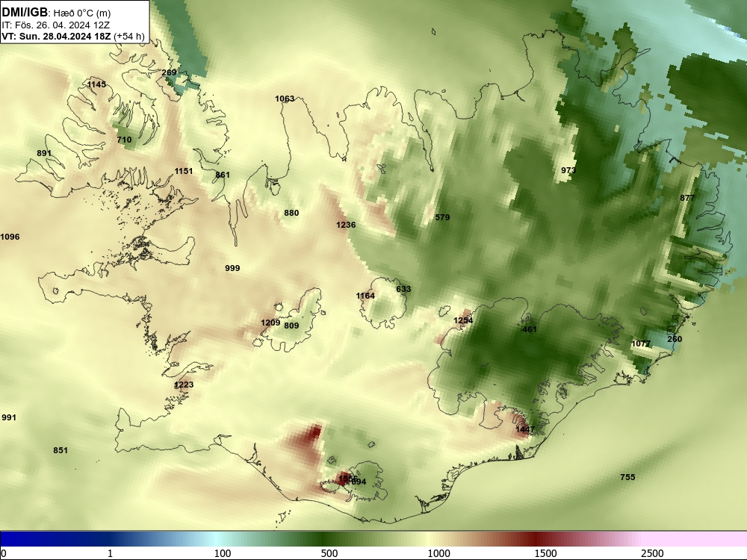Click the map value 1209
747x560 pixels.
[270, 323]
